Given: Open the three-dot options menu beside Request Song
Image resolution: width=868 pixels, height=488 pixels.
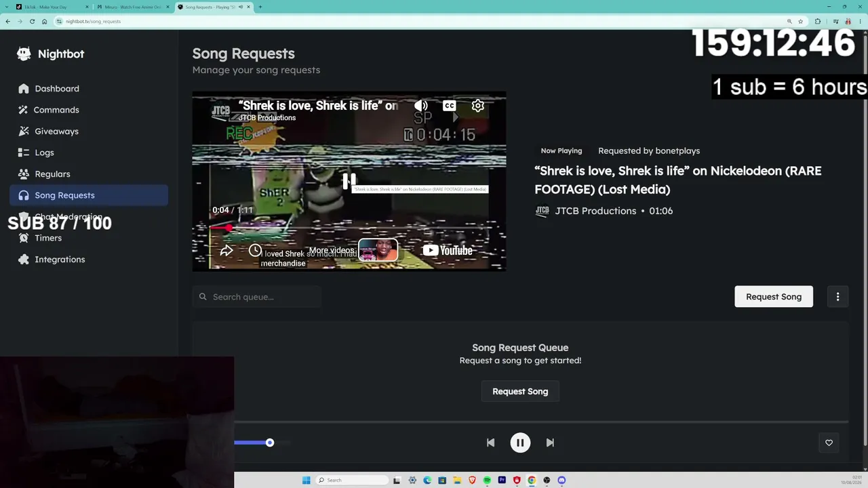Looking at the screenshot, I should pos(837,297).
